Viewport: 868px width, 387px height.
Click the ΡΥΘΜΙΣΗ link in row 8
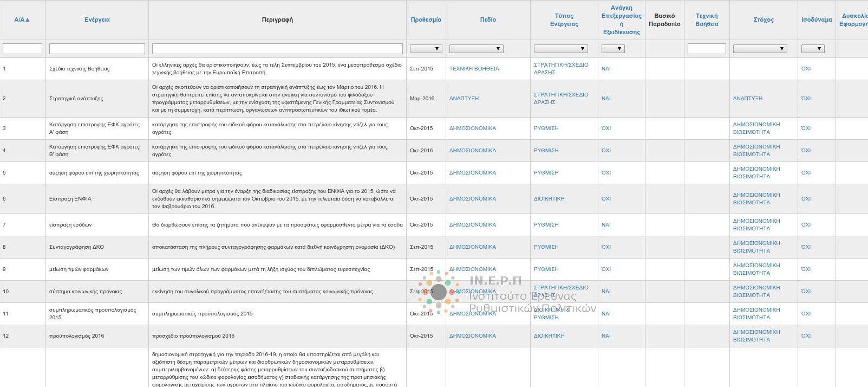tap(546, 247)
